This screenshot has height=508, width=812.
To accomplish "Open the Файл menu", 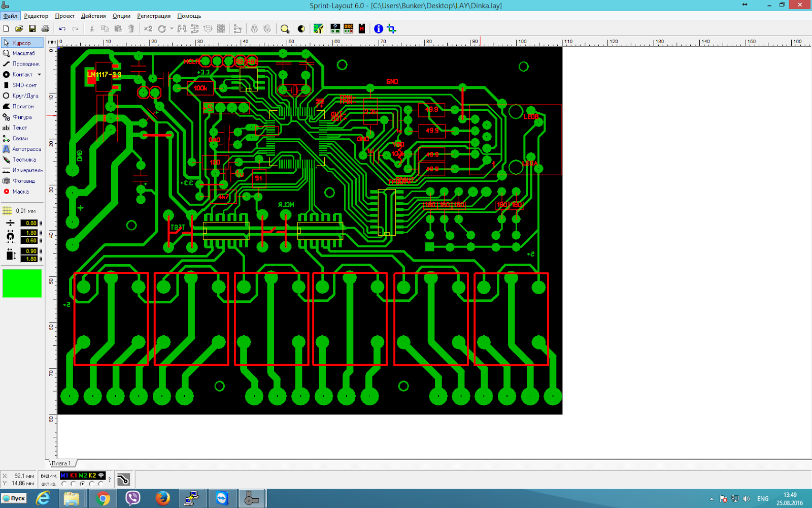I will [10, 16].
